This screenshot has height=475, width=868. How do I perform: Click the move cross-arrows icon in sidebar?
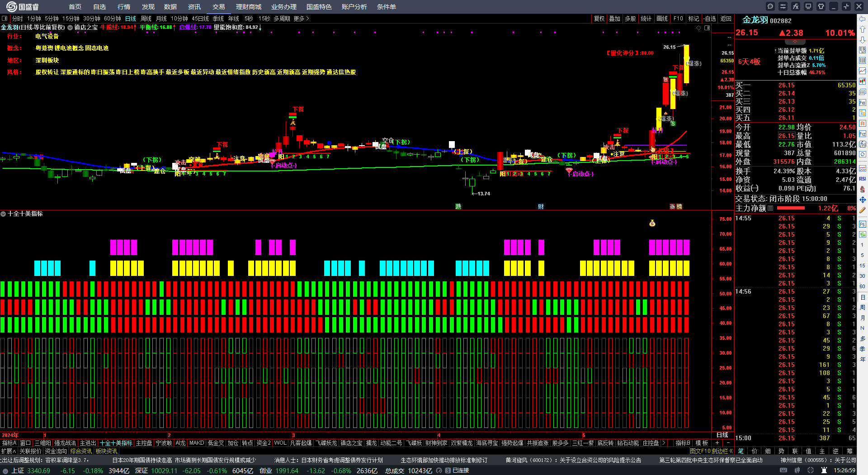863,199
